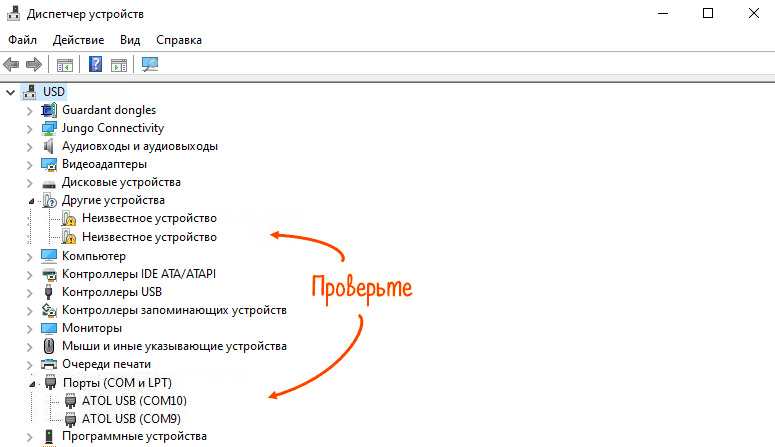775x447 pixels.
Task: Click the USB plug icon for Контроллеры USB
Action: pos(48,292)
